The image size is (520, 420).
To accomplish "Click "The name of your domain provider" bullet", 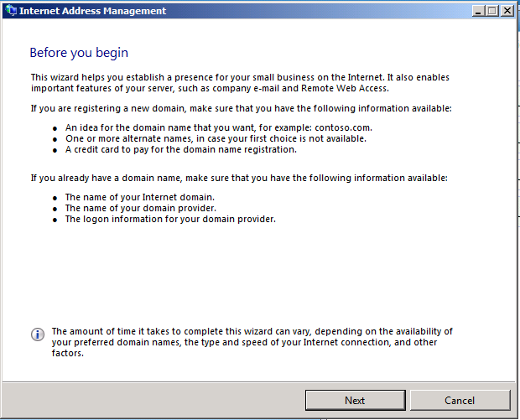I will [x=140, y=208].
